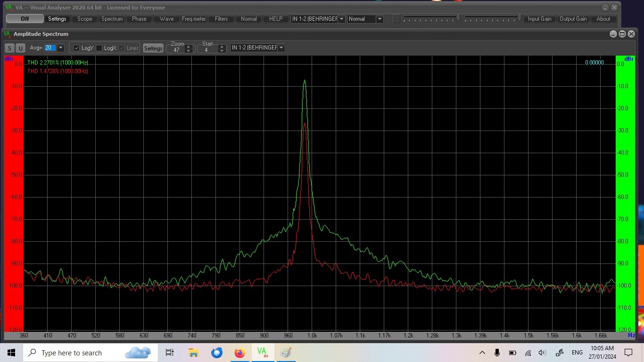The width and height of the screenshot is (644, 362).
Task: Click the red THD 1.4728% readout
Action: click(x=58, y=71)
